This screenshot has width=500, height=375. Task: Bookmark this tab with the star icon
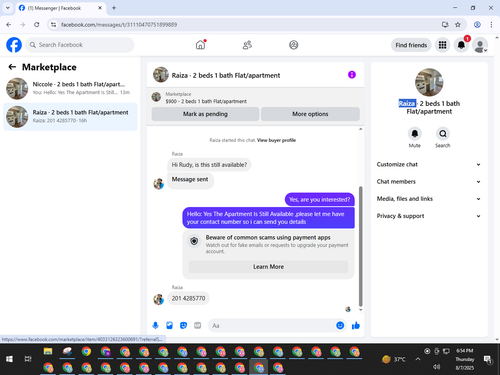click(x=458, y=25)
